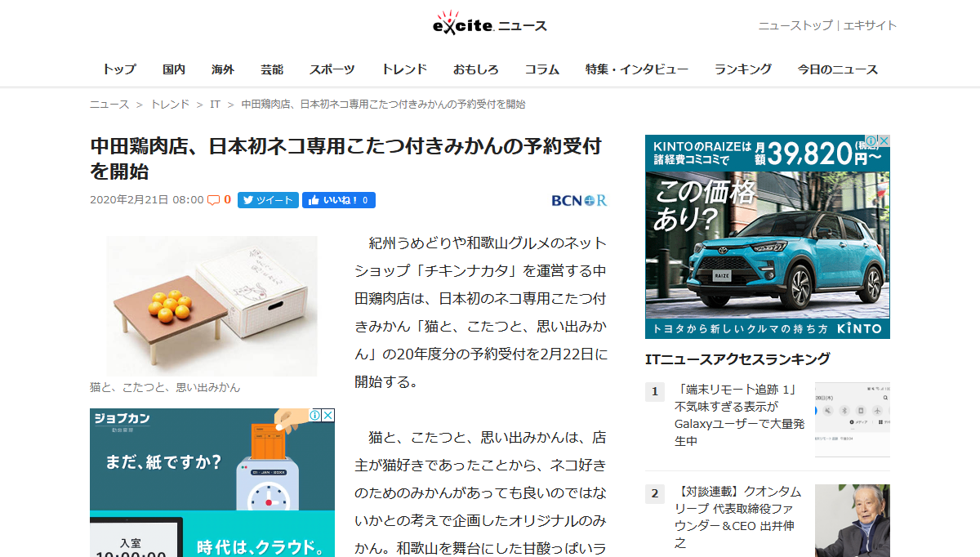980x557 pixels.
Task: Click the エキサイト header link
Action: pyautogui.click(x=870, y=25)
